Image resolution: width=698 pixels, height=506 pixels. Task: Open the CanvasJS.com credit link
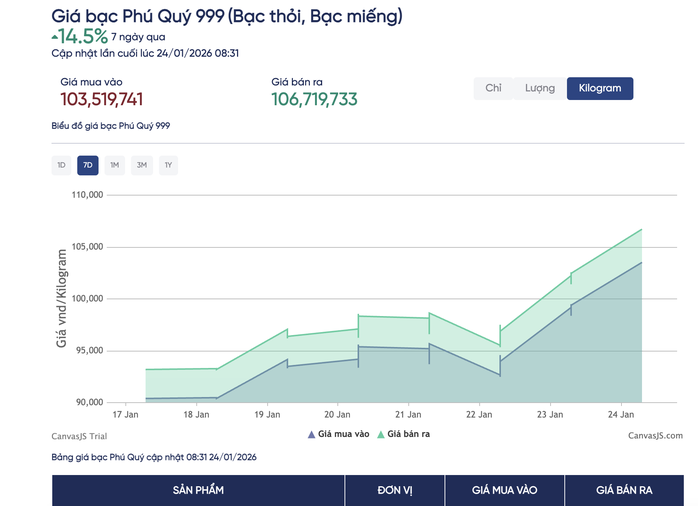pos(655,435)
